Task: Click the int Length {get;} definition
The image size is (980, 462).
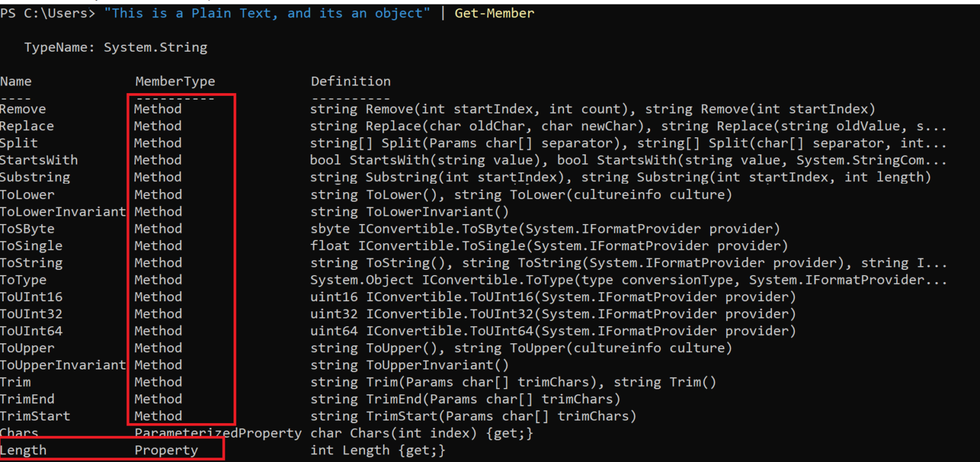Action: (x=378, y=451)
